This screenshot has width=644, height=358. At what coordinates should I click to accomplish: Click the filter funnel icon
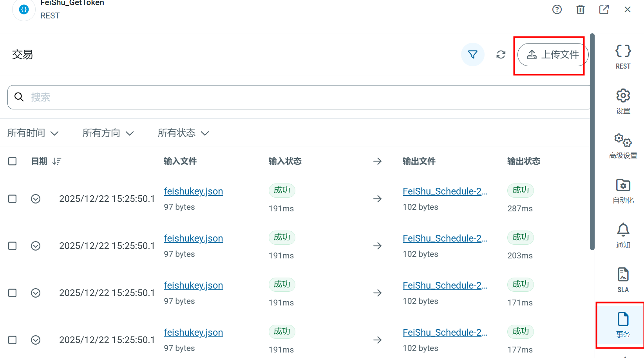pyautogui.click(x=472, y=55)
